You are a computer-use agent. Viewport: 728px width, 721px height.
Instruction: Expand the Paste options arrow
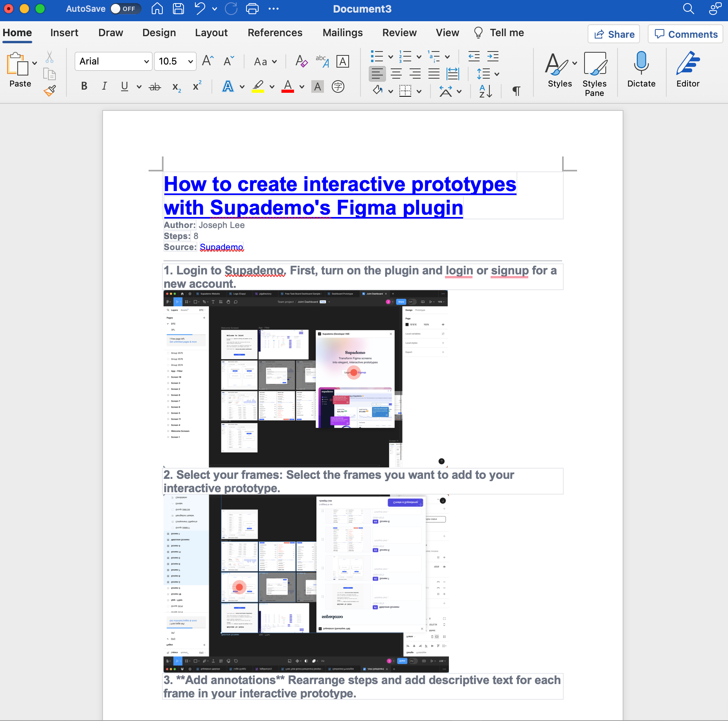[x=35, y=63]
